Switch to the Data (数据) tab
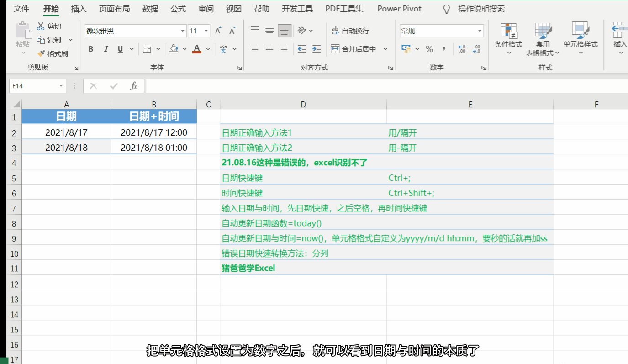628x364 pixels. 150,9
